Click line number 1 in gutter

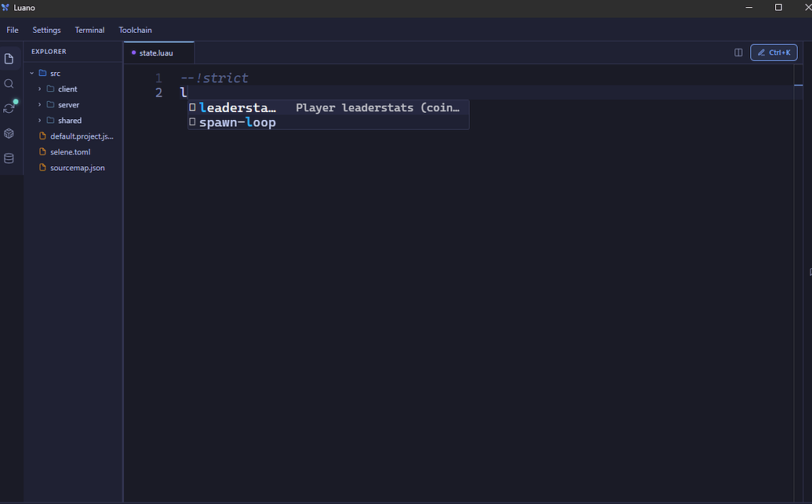(159, 78)
